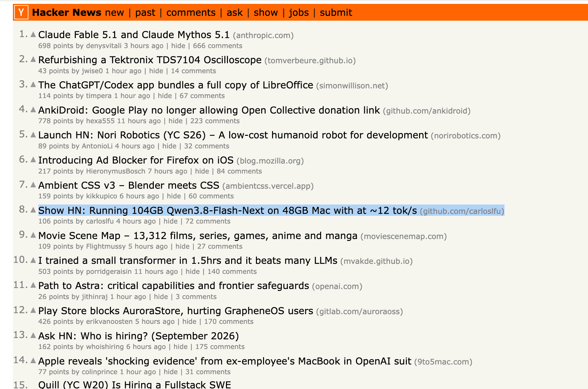Upvote the Tektronix TDS7104 Oscilloscope story
Image resolution: width=588 pixels, height=389 pixels.
33,59
